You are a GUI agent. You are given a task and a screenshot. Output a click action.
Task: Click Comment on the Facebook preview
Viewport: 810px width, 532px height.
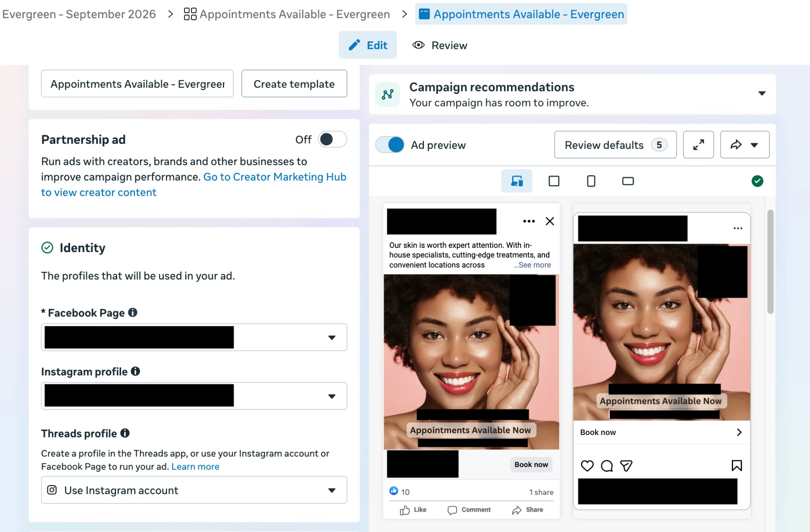pyautogui.click(x=469, y=510)
